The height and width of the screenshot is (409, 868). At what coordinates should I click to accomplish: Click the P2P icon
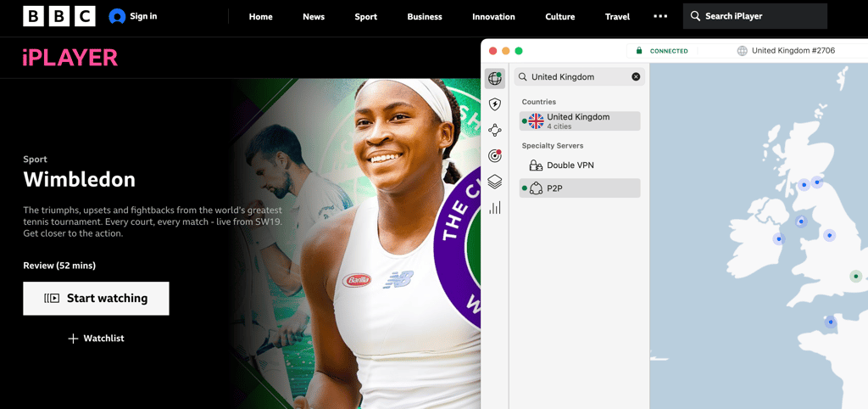(536, 188)
